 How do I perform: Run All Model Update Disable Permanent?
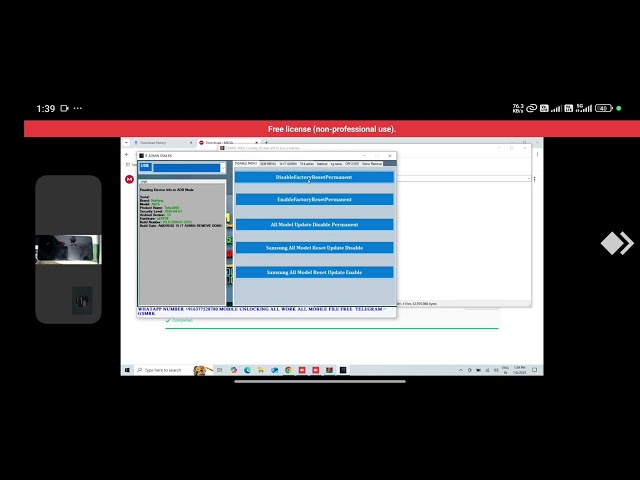(x=314, y=224)
